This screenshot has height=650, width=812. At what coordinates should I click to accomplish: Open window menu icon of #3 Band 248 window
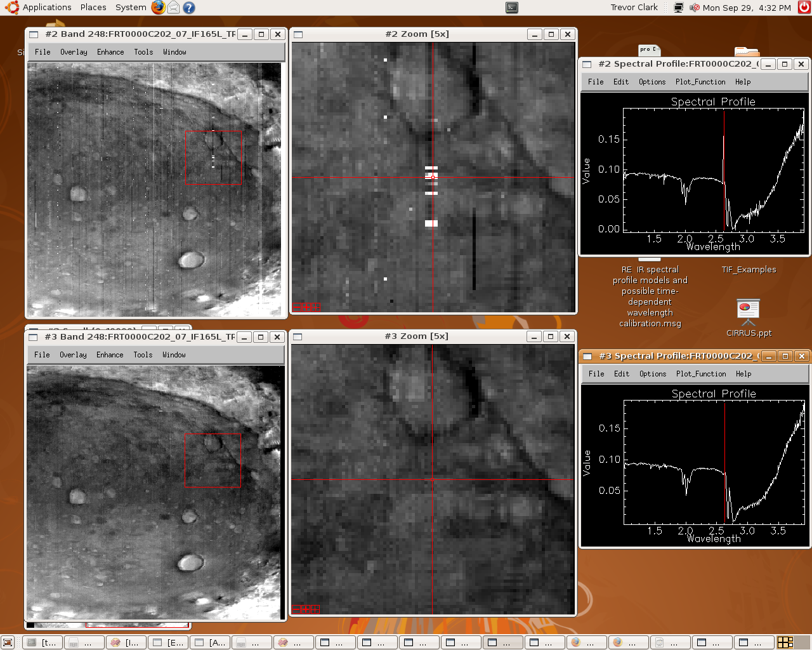pos(34,337)
